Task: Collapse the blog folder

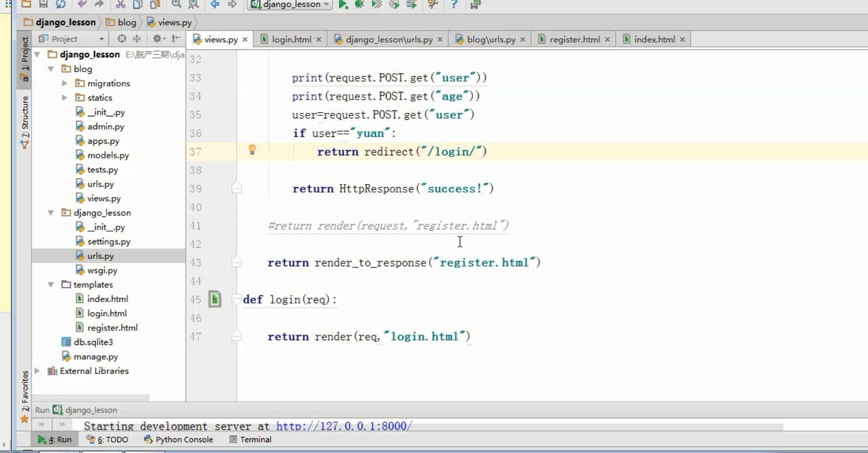Action: click(x=51, y=69)
